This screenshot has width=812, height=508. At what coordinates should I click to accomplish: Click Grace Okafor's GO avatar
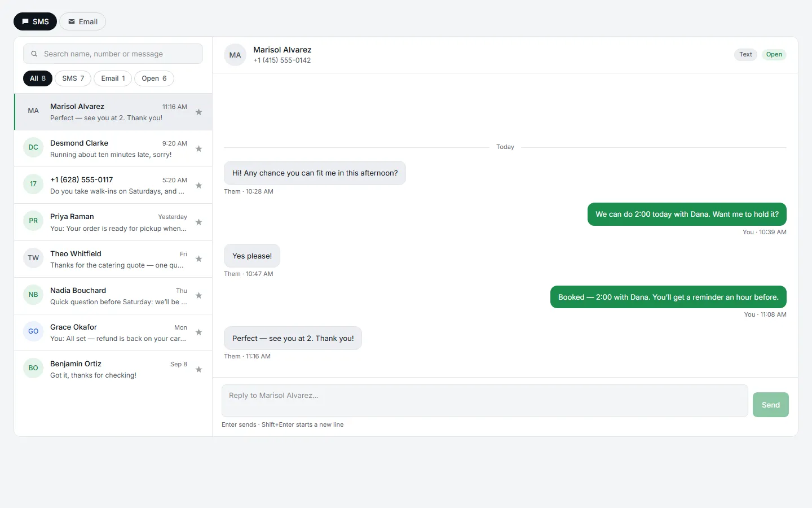click(x=33, y=331)
